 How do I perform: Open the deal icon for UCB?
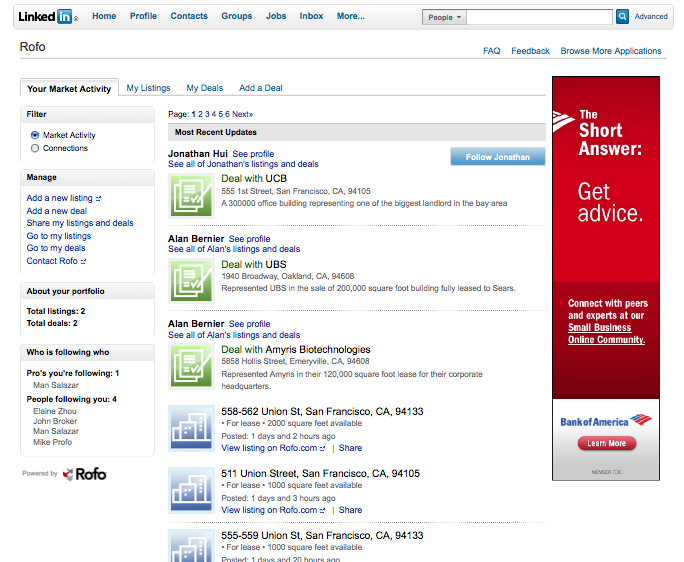[x=192, y=196]
